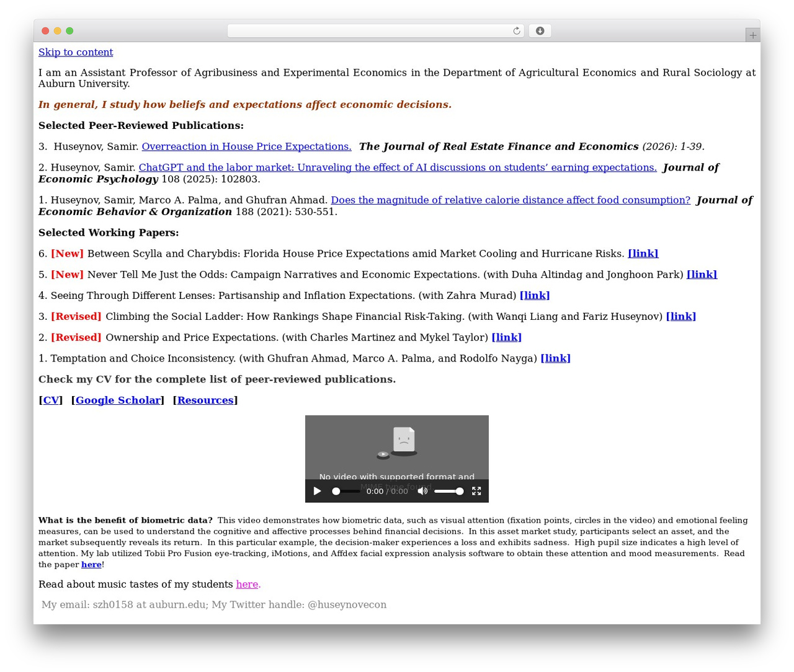
Task: Add a new browser tab
Action: point(752,35)
